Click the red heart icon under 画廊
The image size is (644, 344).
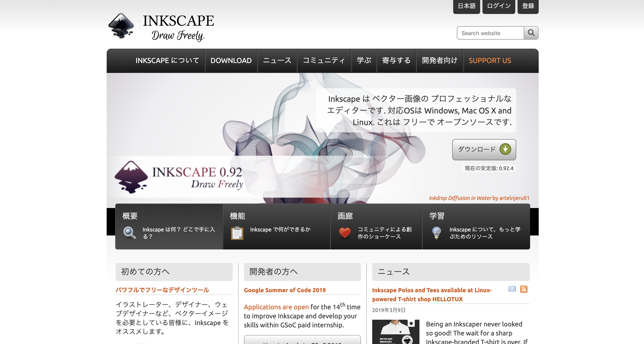click(345, 233)
